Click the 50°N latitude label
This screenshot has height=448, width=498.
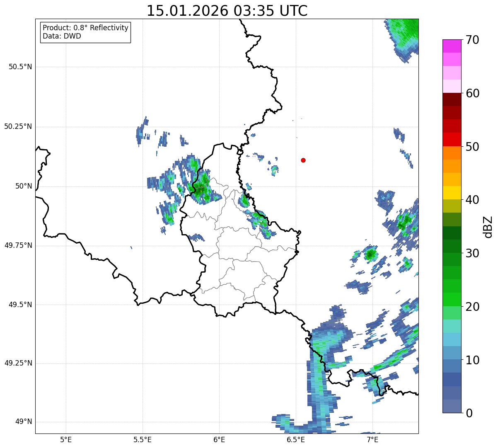point(24,186)
